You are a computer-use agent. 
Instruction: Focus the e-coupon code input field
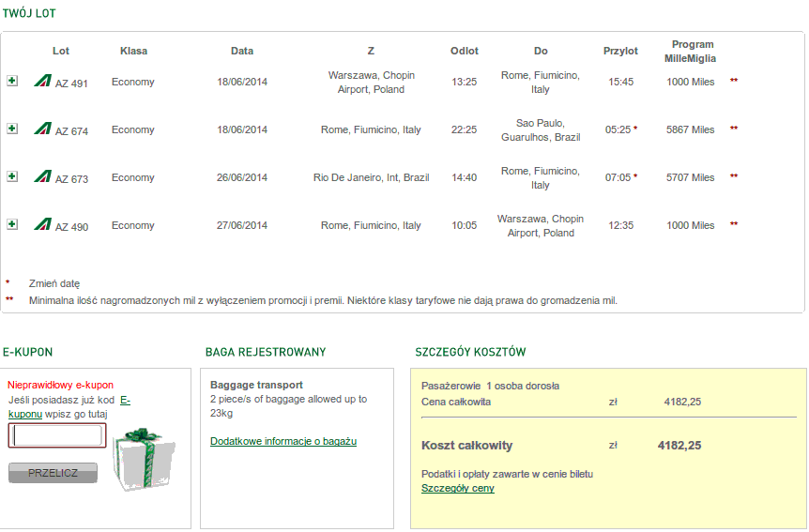(57, 435)
